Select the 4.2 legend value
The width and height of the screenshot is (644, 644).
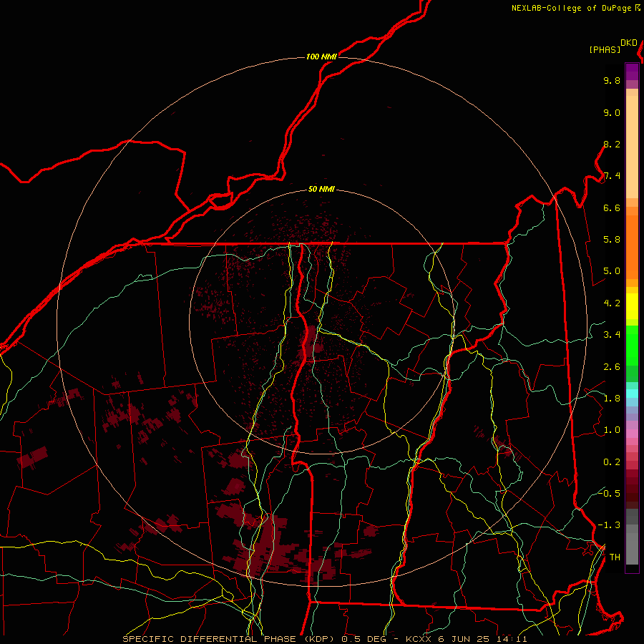pos(612,303)
